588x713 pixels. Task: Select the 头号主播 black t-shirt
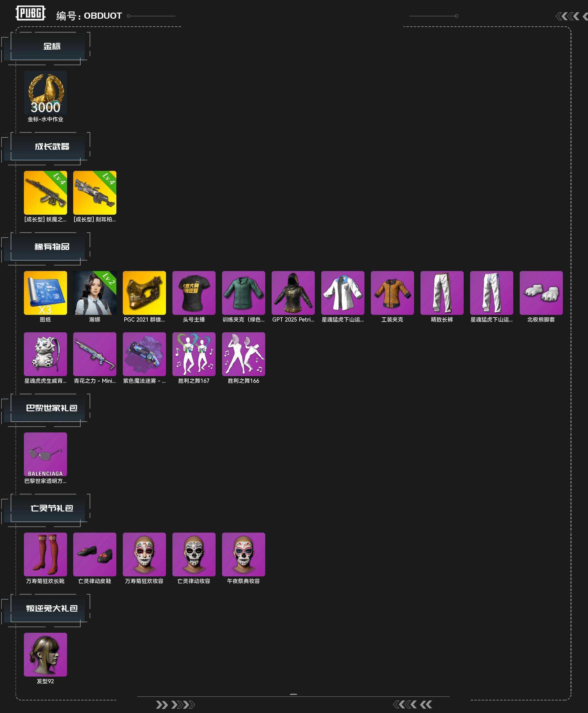(x=194, y=293)
